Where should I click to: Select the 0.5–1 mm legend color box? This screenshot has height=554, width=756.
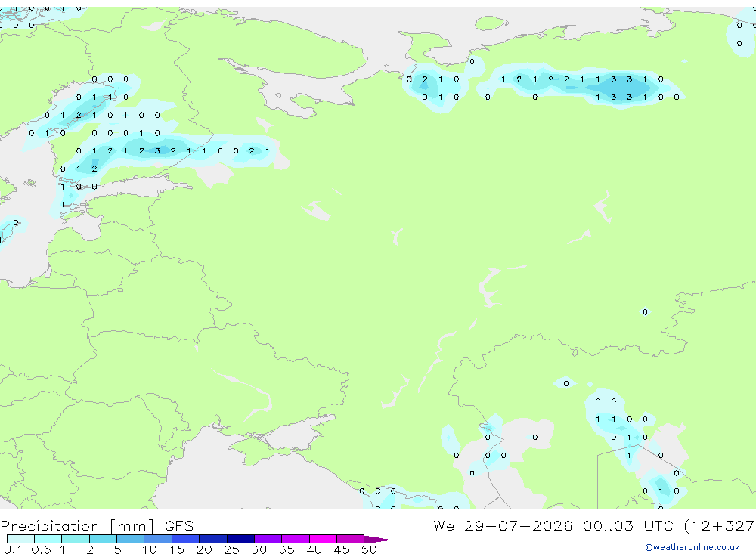pos(48,539)
